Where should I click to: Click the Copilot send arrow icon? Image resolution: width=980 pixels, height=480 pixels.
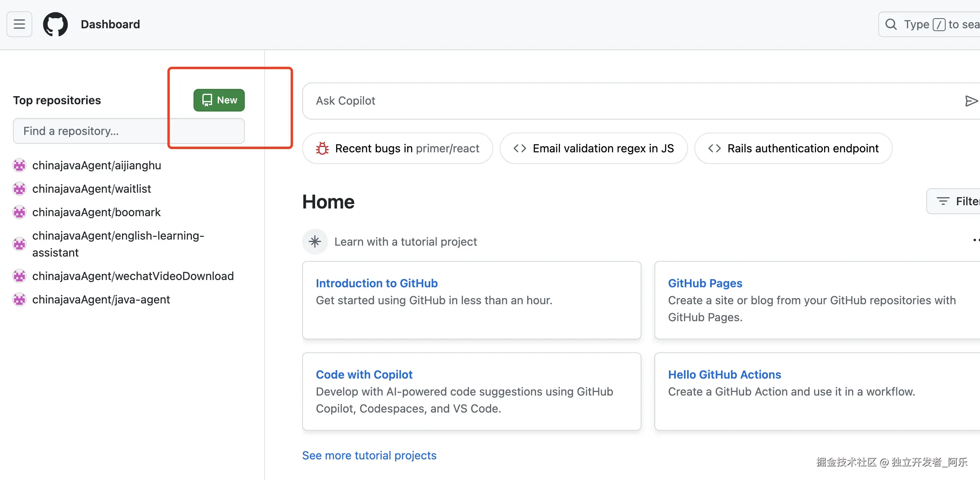coord(971,101)
